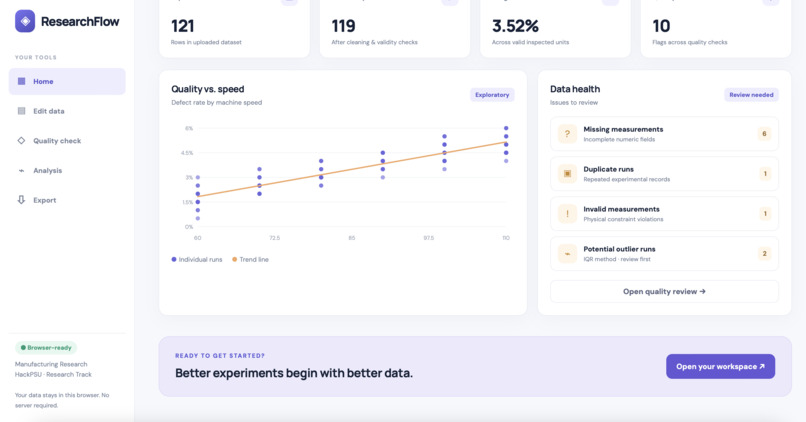Screen dimensions: 806x422
Task: Open the Missing measurements issue row
Action: point(664,134)
